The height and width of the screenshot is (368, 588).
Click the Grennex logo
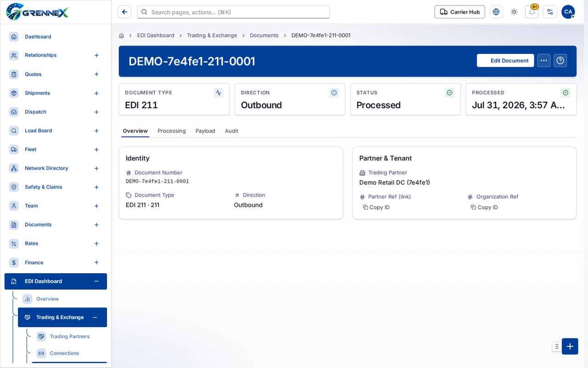click(x=37, y=11)
